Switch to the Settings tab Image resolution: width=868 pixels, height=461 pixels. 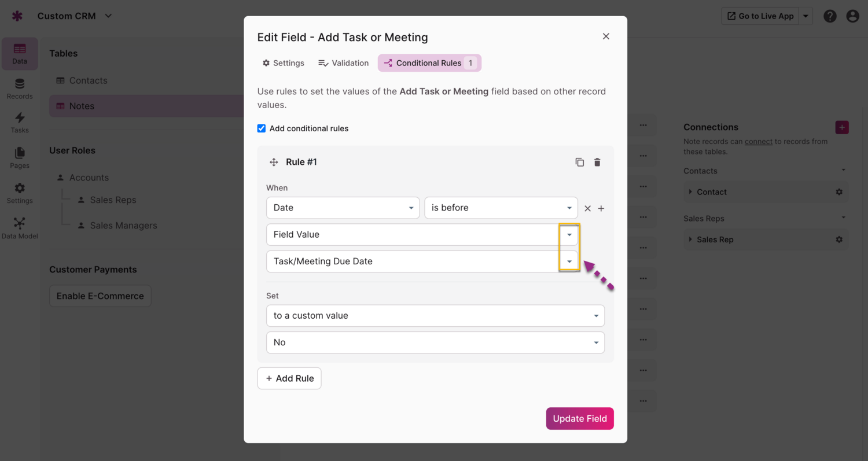pos(283,63)
